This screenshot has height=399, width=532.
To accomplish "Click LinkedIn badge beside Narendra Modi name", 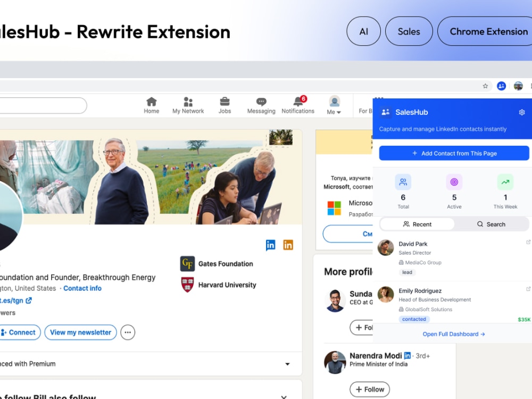I will click(x=407, y=355).
